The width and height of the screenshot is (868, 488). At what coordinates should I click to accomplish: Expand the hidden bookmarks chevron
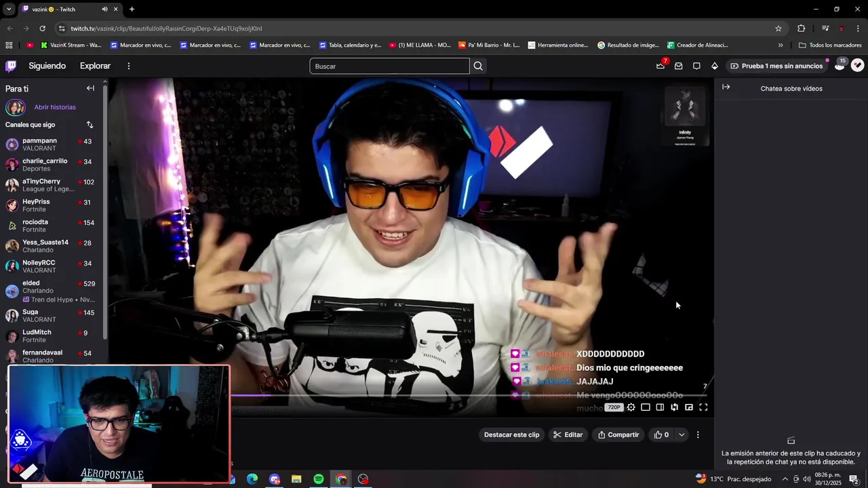pos(781,45)
